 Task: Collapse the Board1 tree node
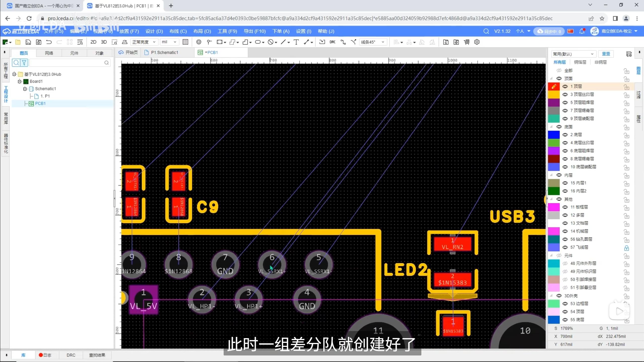click(x=20, y=81)
